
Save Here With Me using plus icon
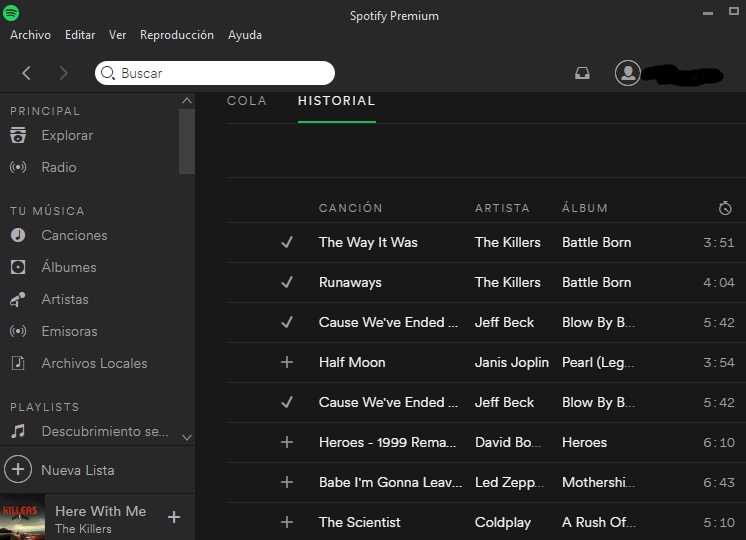(x=174, y=517)
